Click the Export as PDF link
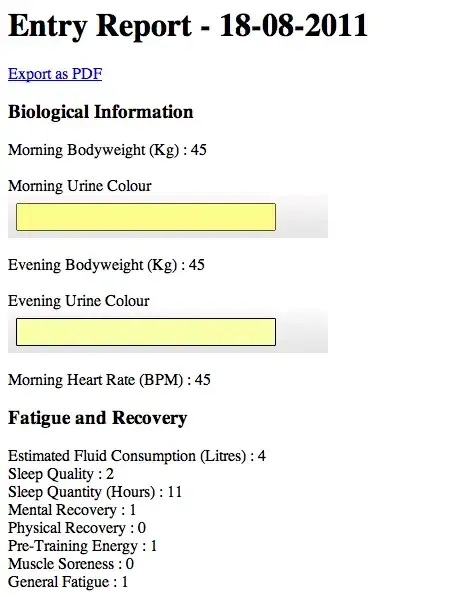476x597 pixels. (x=55, y=74)
